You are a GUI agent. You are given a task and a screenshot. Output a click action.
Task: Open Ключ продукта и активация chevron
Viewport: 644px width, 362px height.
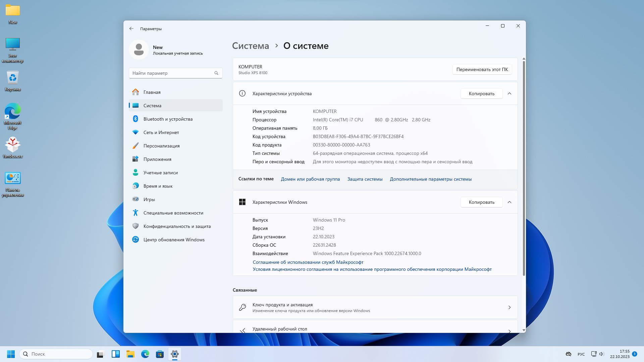point(509,307)
